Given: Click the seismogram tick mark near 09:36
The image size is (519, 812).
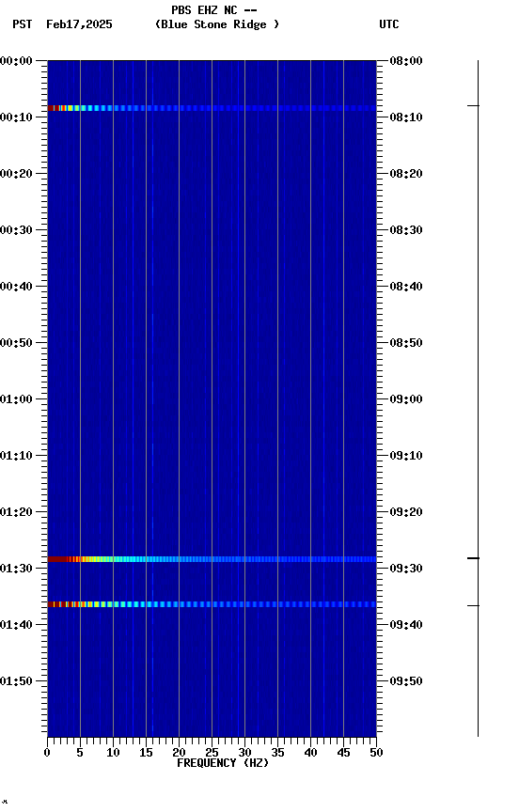Looking at the screenshot, I should pyautogui.click(x=474, y=605).
